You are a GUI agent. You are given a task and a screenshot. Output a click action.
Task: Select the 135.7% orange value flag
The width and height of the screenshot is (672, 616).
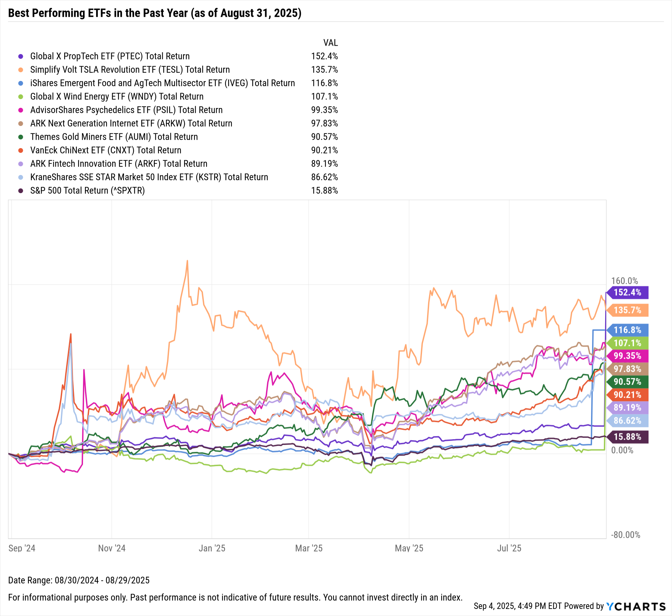point(627,310)
